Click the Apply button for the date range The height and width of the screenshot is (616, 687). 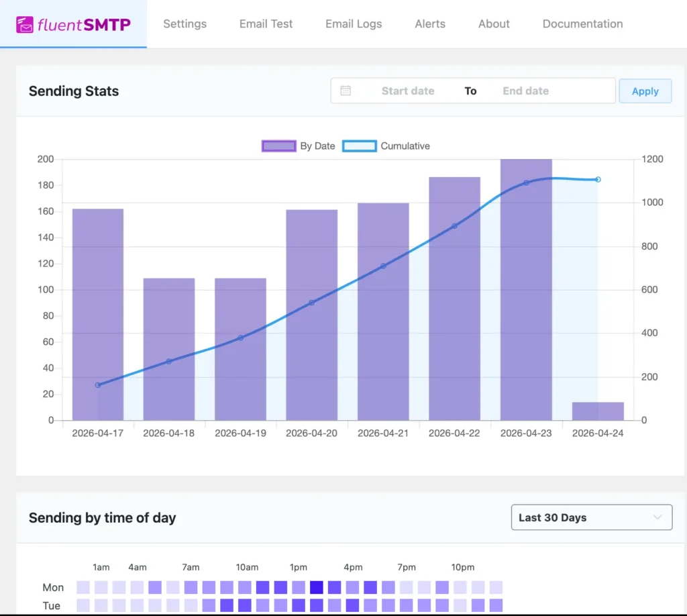click(645, 91)
